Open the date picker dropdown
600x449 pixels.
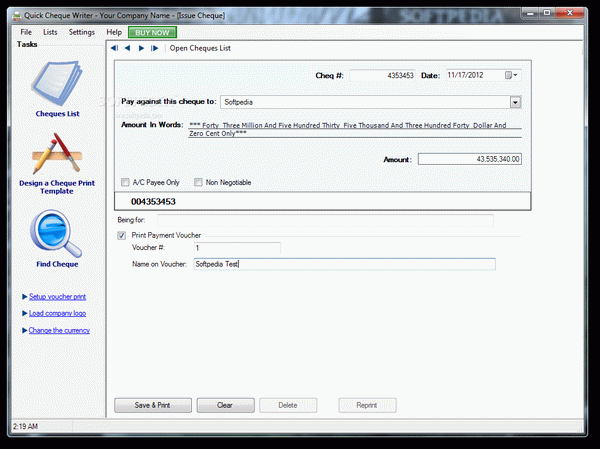pyautogui.click(x=515, y=75)
